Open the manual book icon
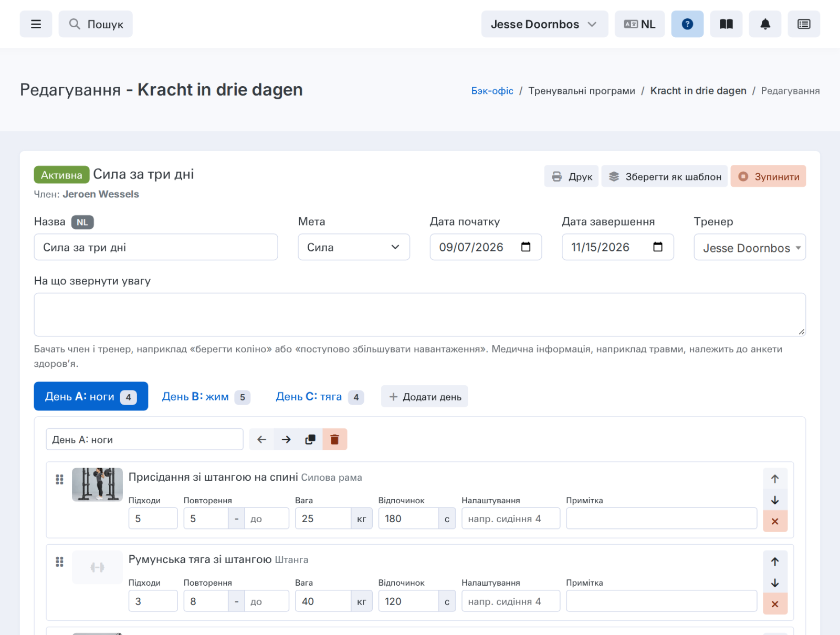 click(x=726, y=24)
